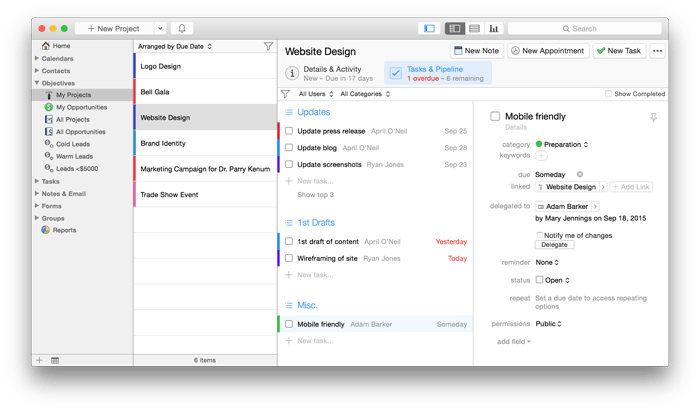Change permissions Public dropdown
700x411 pixels.
[x=548, y=324]
